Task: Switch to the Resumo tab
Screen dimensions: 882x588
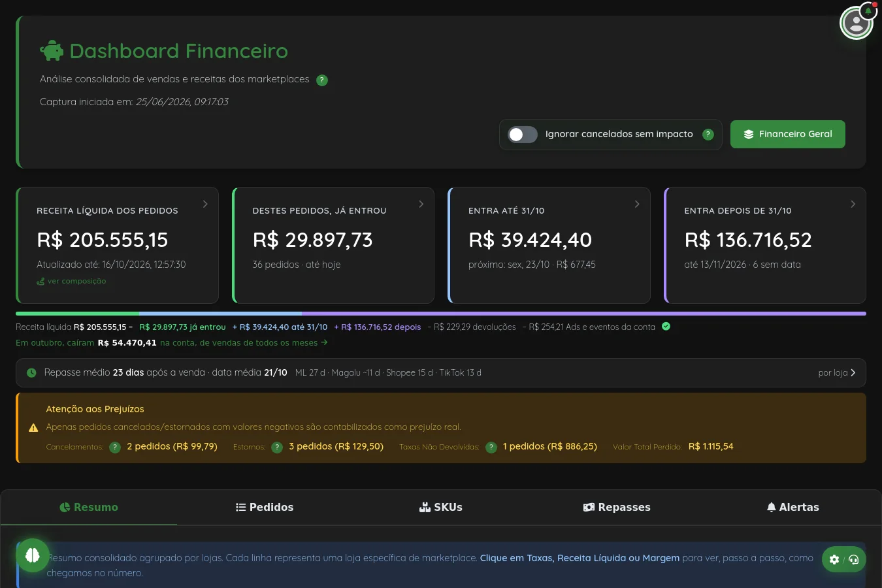Action: pos(89,508)
